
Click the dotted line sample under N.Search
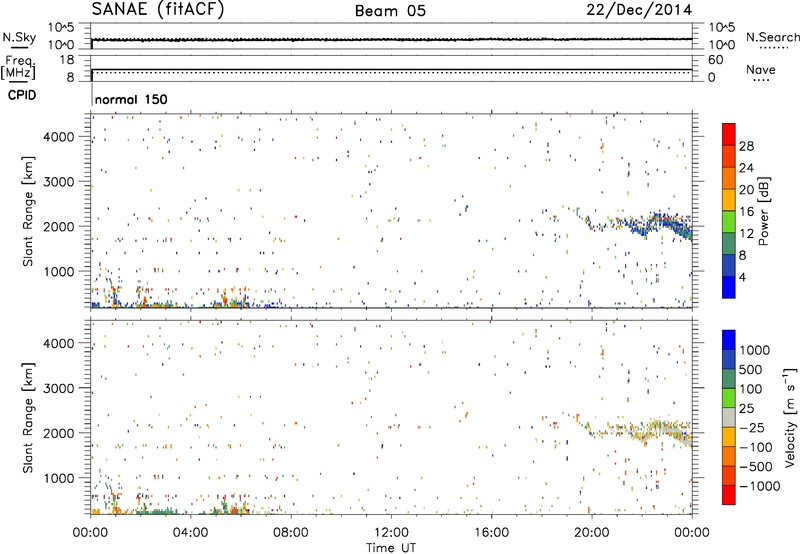click(x=774, y=48)
